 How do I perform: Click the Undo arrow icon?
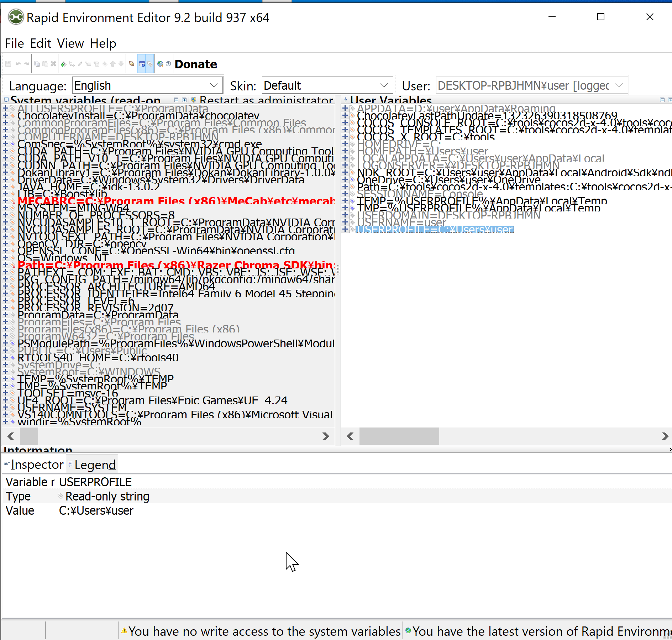pyautogui.click(x=18, y=64)
